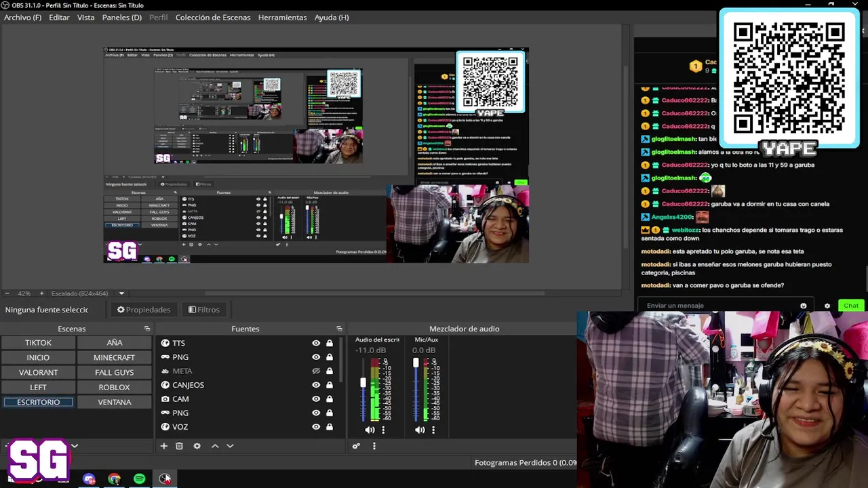868x488 pixels.
Task: Click the TTS browser source icon
Action: pyautogui.click(x=165, y=343)
